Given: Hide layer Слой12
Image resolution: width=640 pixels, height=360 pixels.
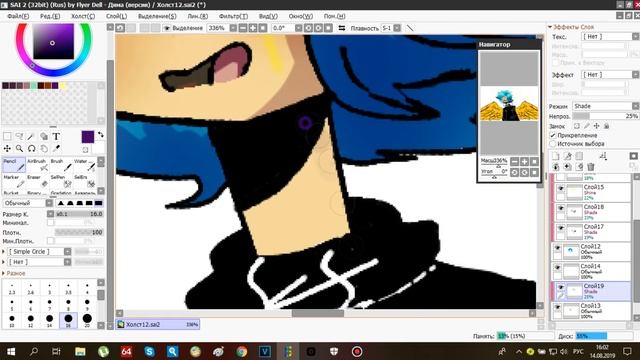Looking at the screenshot, I should pyautogui.click(x=558, y=248).
